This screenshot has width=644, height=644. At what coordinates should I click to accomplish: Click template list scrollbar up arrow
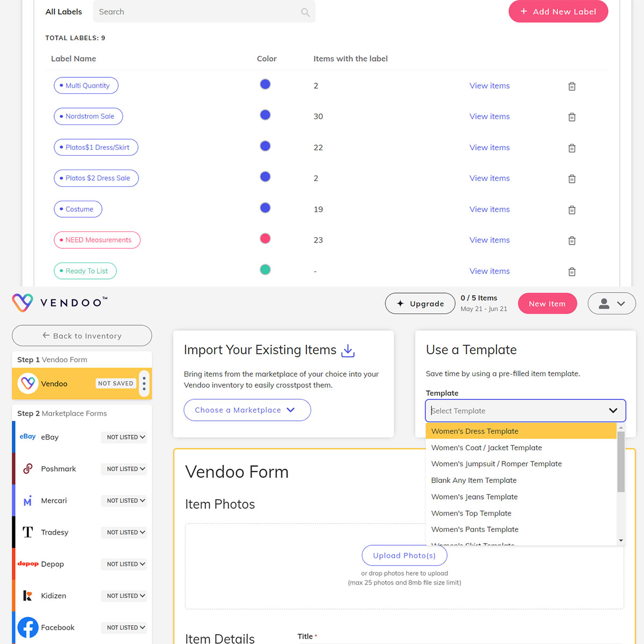tap(621, 428)
